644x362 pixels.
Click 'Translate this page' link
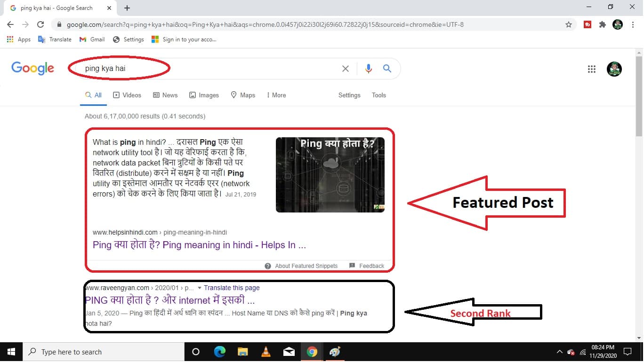[232, 288]
